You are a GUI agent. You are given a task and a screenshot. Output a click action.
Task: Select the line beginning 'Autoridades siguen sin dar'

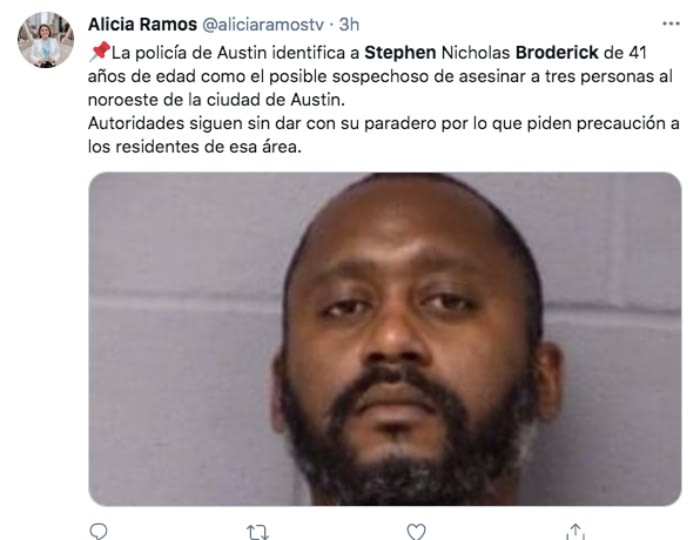tap(383, 123)
